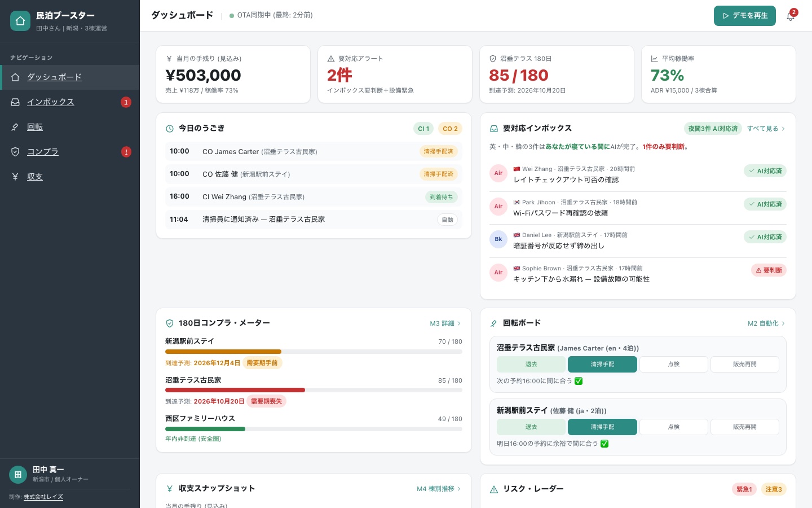This screenshot has width=812, height=508.
Task: Click the yen icon beside 収支スナップショット
Action: click(x=170, y=489)
